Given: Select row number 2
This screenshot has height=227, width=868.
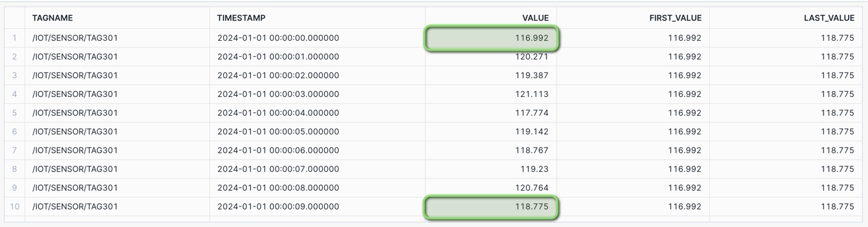Looking at the screenshot, I should pos(14,57).
